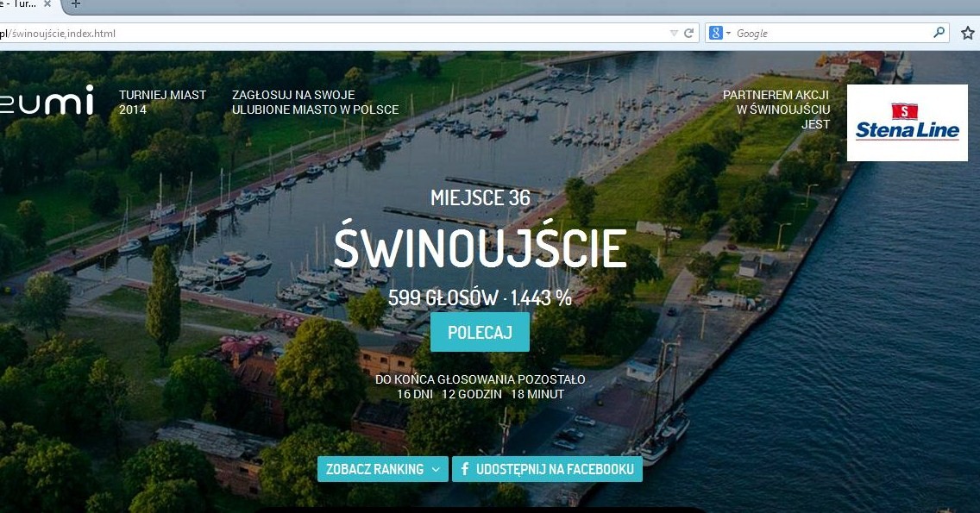Viewport: 980px width, 513px height.
Task: Reload the page using the refresh icon
Action: coord(689,33)
